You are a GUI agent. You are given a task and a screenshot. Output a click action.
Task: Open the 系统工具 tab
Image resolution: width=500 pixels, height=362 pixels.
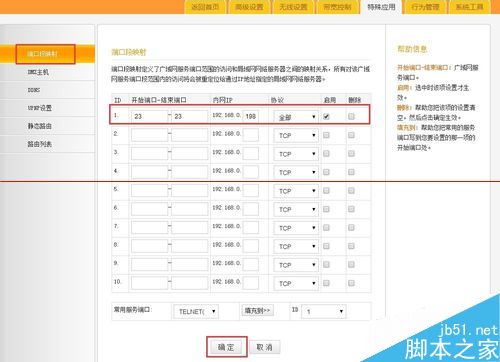469,7
